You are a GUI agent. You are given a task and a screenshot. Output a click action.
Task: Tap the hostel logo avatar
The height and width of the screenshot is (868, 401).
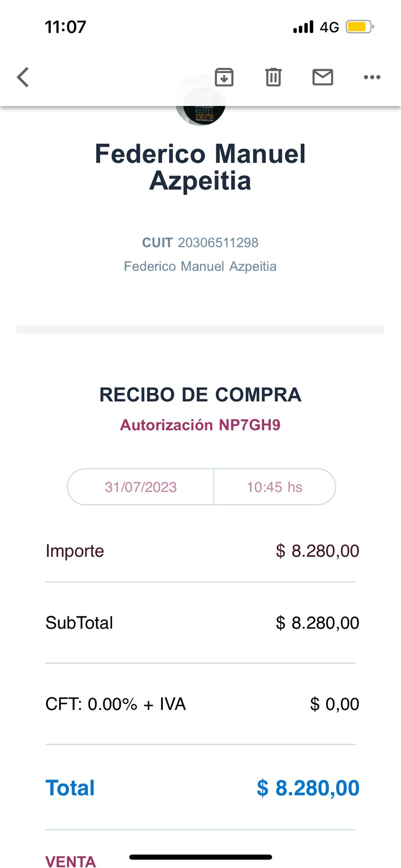(200, 112)
